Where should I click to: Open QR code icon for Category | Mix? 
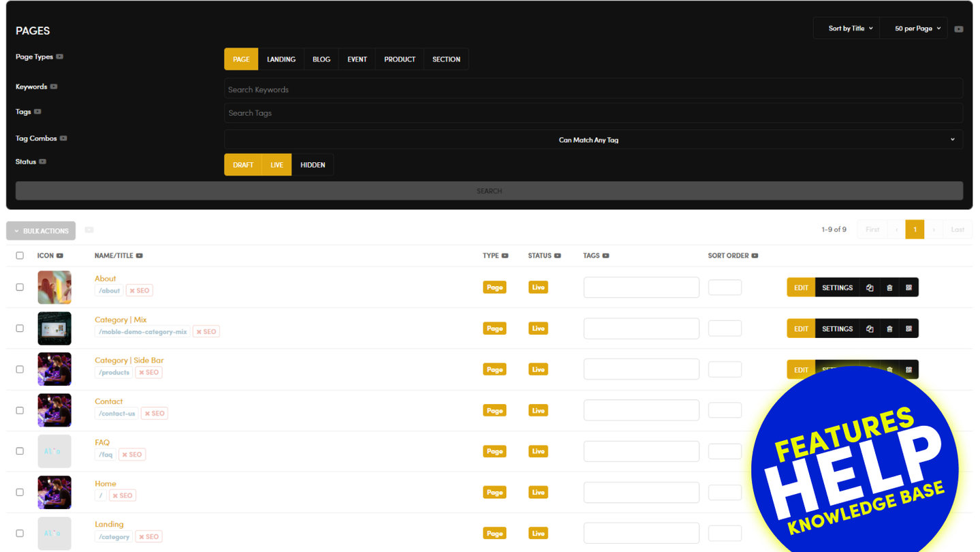pos(908,328)
